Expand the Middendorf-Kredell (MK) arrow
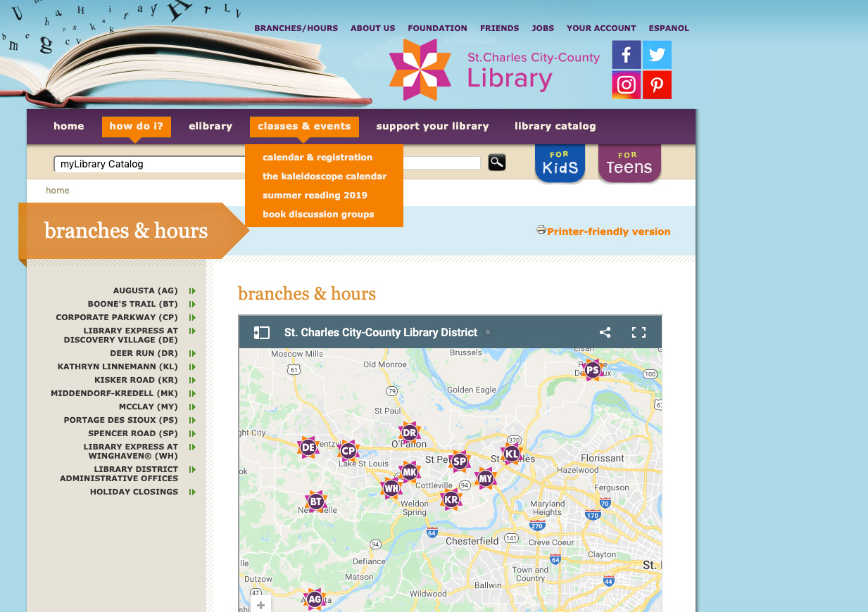868x612 pixels. (x=192, y=393)
